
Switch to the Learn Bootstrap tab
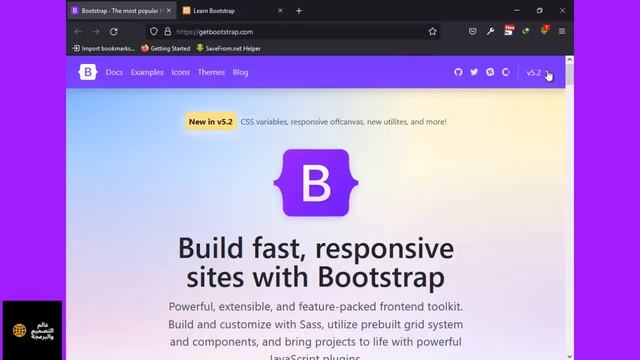pos(233,11)
